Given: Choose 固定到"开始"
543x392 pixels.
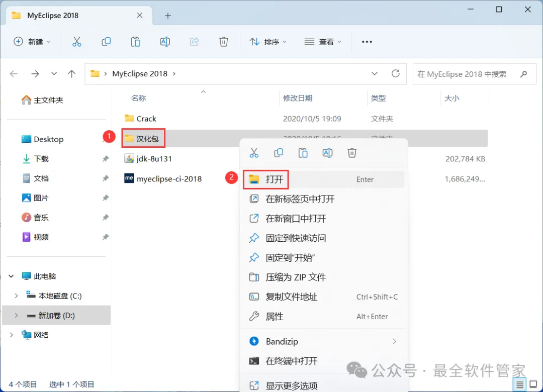Looking at the screenshot, I should coord(324,258).
